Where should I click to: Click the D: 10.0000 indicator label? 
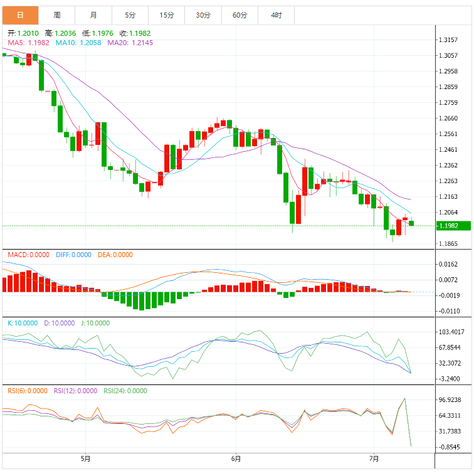tap(60, 323)
